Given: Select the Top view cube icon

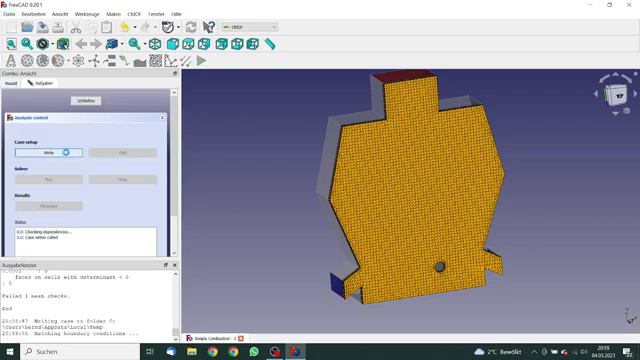Looking at the screenshot, I should click(x=188, y=44).
